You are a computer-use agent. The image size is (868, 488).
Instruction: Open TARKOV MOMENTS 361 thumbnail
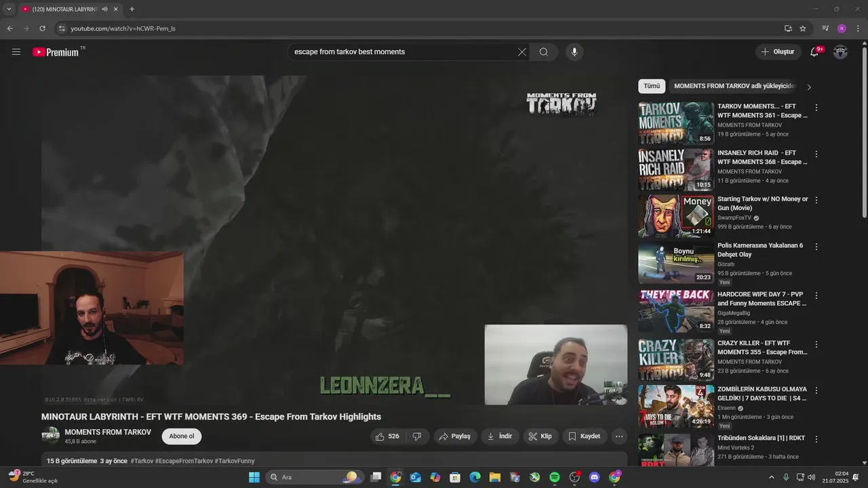676,123
